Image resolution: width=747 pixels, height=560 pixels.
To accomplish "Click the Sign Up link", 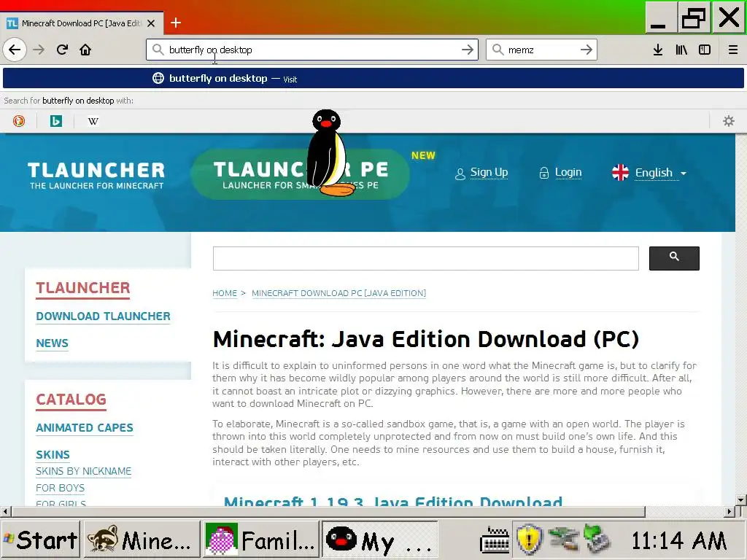I will tap(489, 172).
